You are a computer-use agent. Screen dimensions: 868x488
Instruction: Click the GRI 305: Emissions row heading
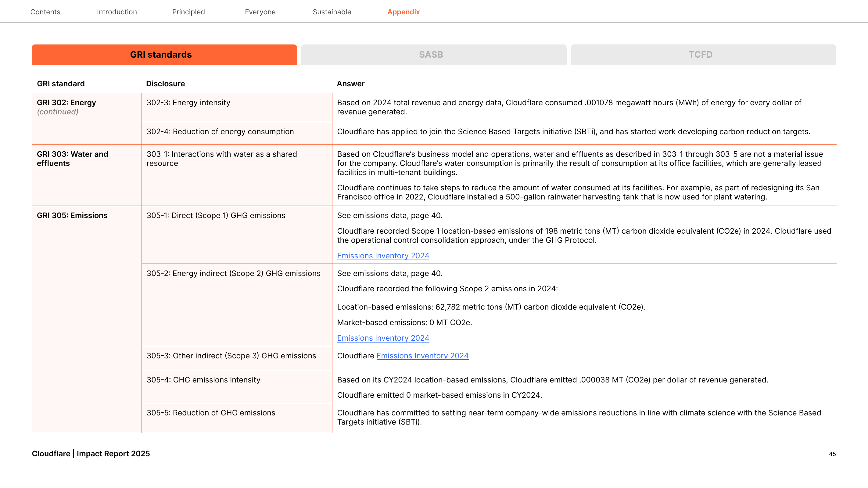pos(72,215)
